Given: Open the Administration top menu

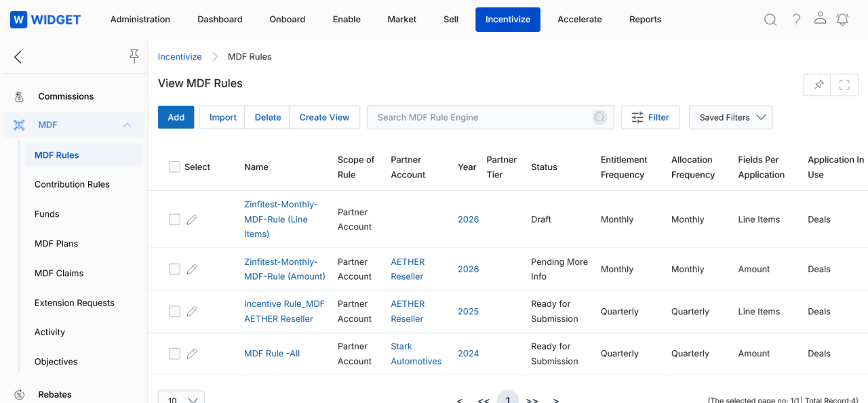Looking at the screenshot, I should pos(140,20).
